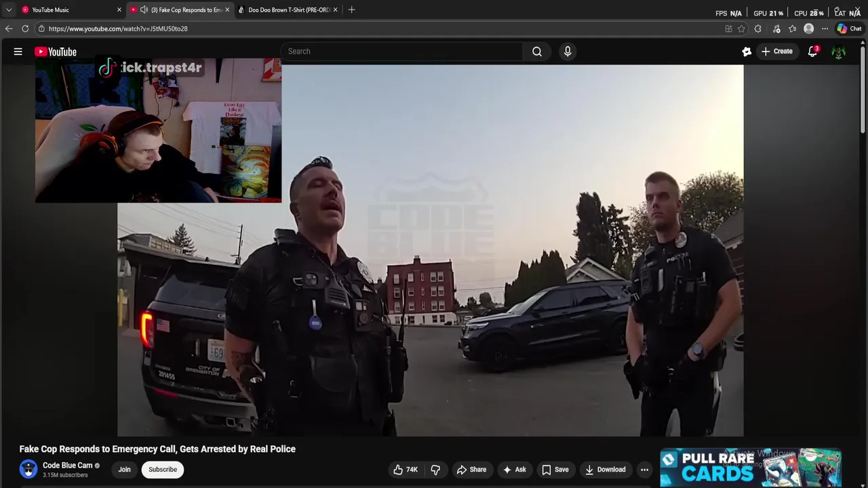Open notifications bell with 3 alerts
This screenshot has width=868, height=488.
pyautogui.click(x=812, y=52)
